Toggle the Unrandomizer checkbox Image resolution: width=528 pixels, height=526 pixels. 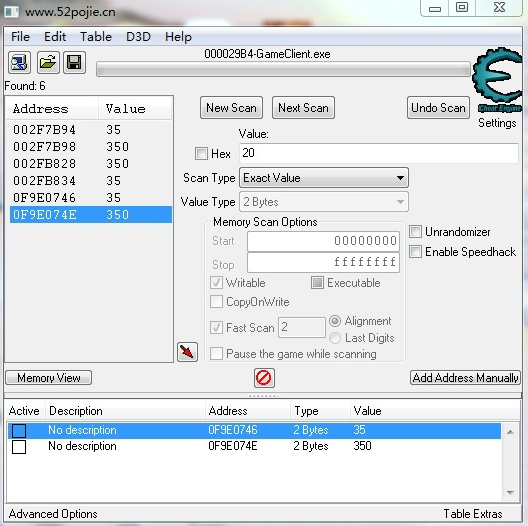[416, 232]
